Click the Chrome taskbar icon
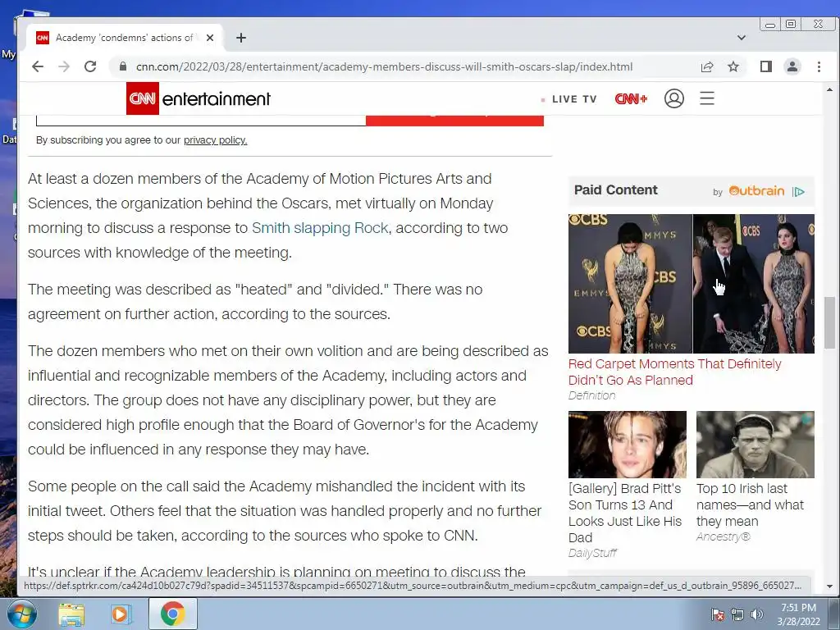The image size is (840, 630). [172, 614]
